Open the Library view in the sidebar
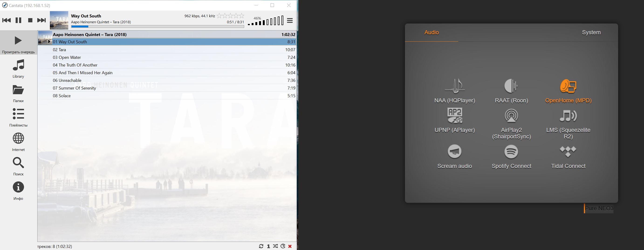This screenshot has height=250, width=644. 18,69
